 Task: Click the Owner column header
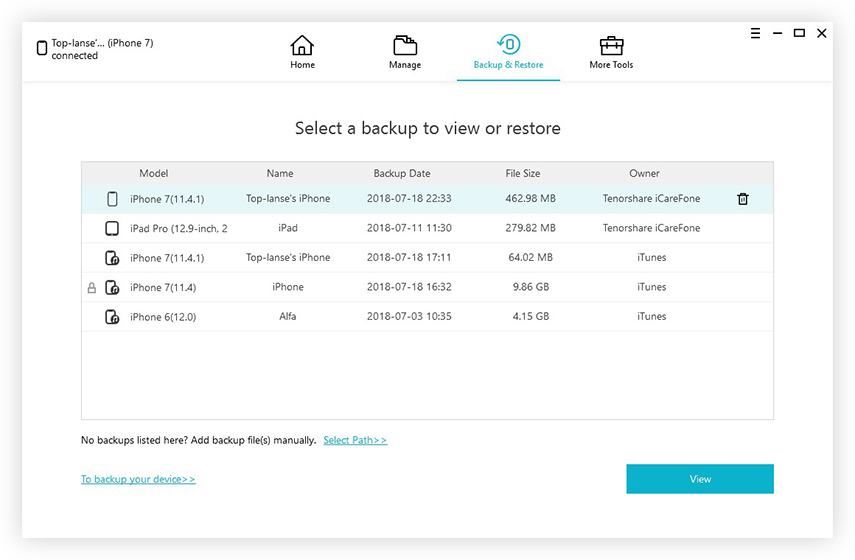644,173
